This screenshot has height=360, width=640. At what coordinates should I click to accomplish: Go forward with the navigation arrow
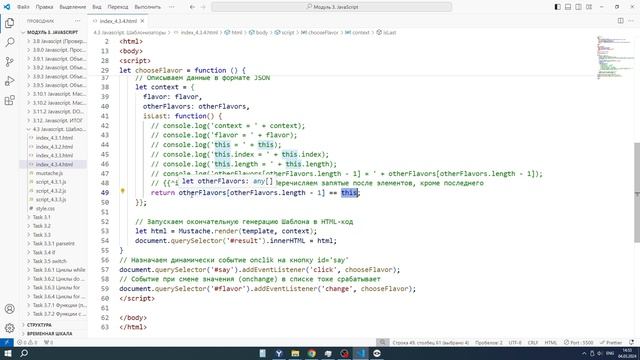click(203, 7)
